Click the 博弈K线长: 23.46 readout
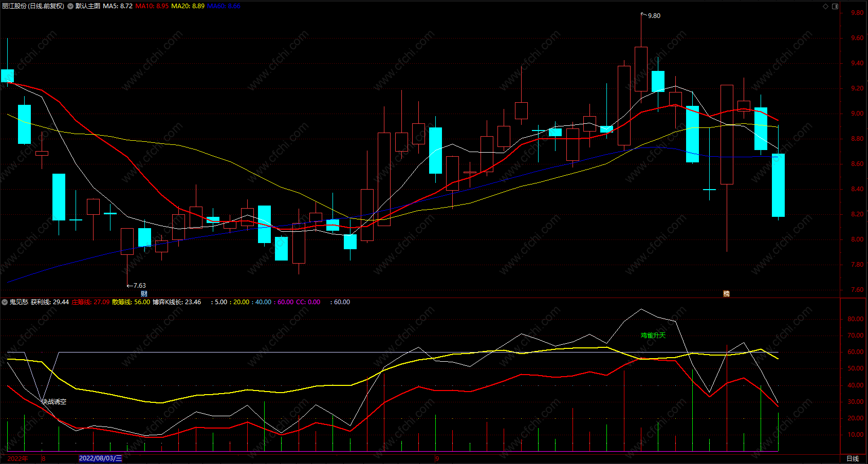Image resolution: width=868 pixels, height=464 pixels. [177, 302]
